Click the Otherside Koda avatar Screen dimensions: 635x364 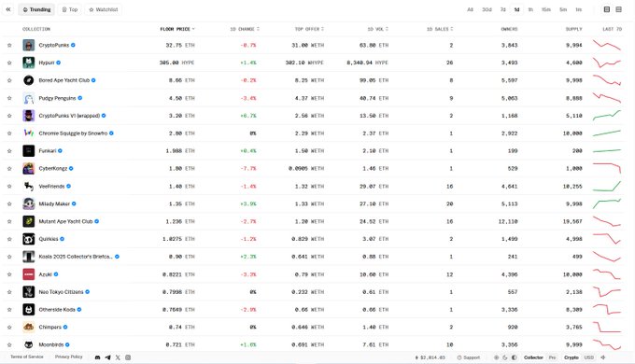click(28, 309)
